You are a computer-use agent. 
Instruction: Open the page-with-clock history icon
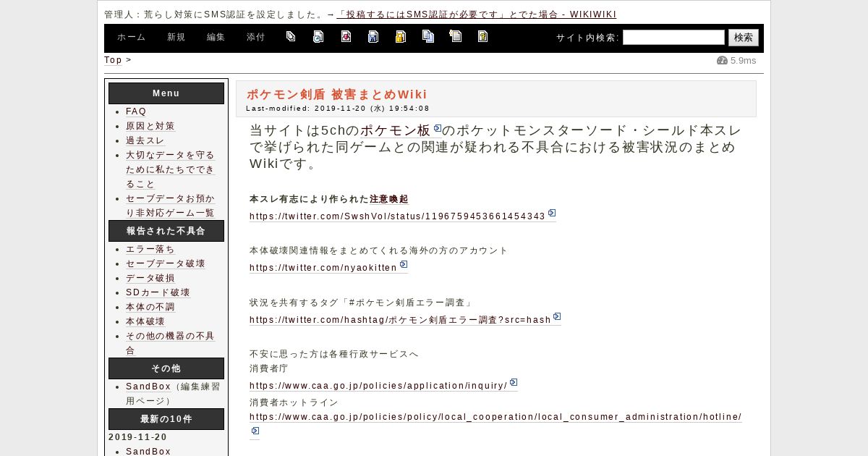click(x=318, y=36)
